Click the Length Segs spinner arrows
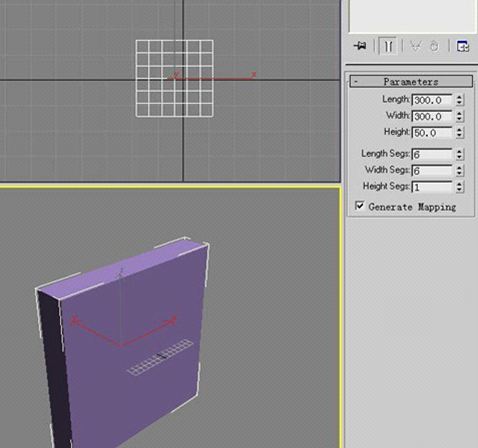Image resolution: width=478 pixels, height=448 pixels. [x=460, y=154]
